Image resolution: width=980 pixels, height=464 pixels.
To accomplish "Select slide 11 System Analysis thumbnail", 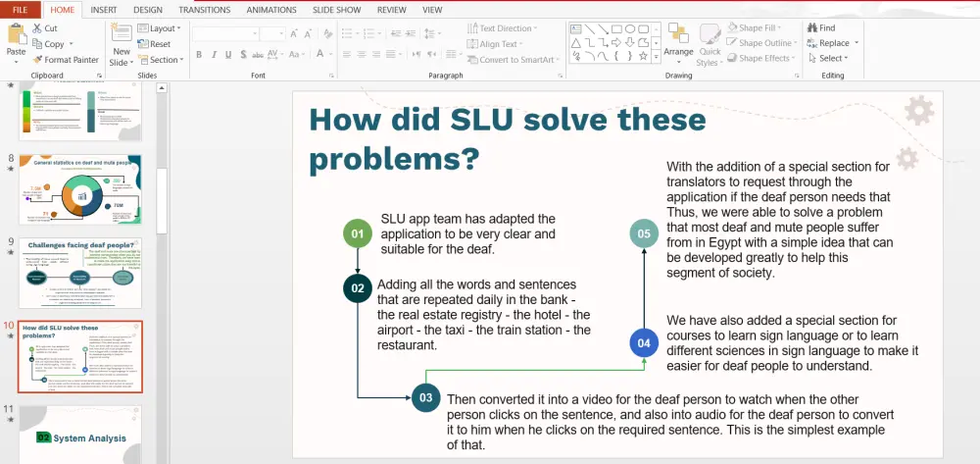I will coord(80,435).
